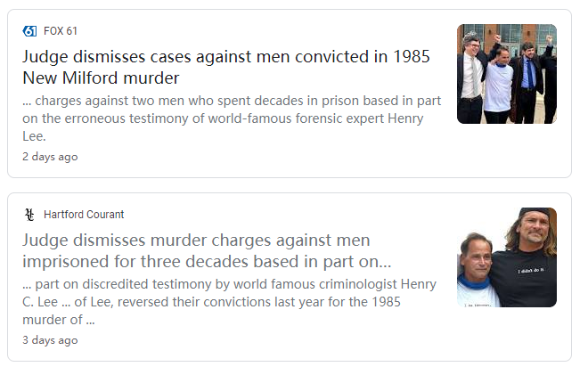Click the '2 days ago' timestamp
The height and width of the screenshot is (375, 588).
pos(50,157)
